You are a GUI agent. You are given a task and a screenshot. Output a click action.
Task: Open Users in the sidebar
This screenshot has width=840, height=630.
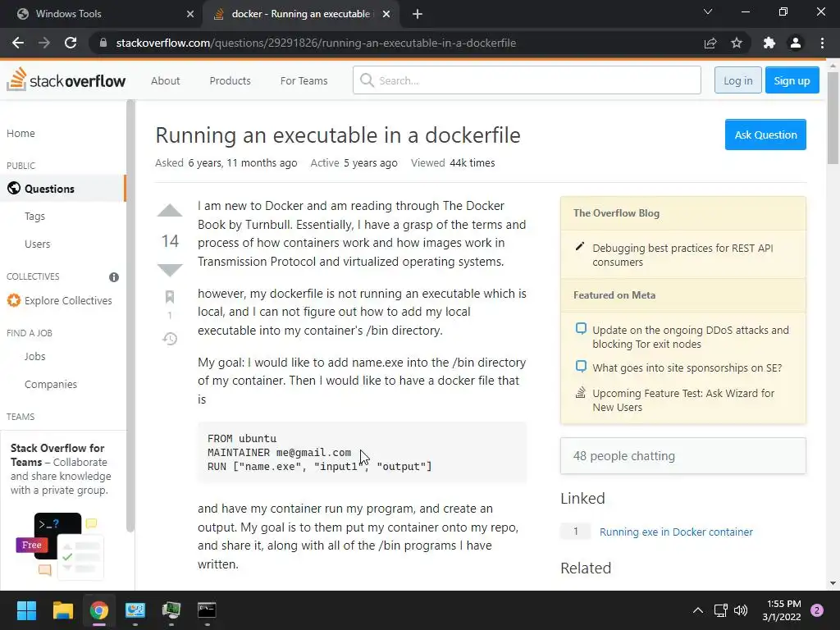38,244
